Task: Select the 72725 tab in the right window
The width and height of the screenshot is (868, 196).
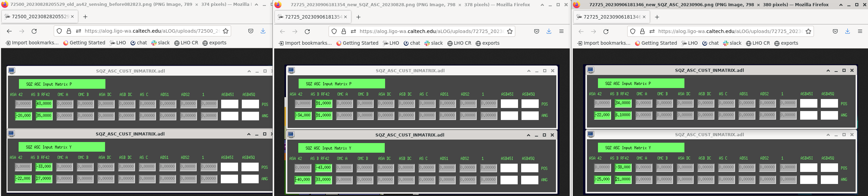Action: 612,17
